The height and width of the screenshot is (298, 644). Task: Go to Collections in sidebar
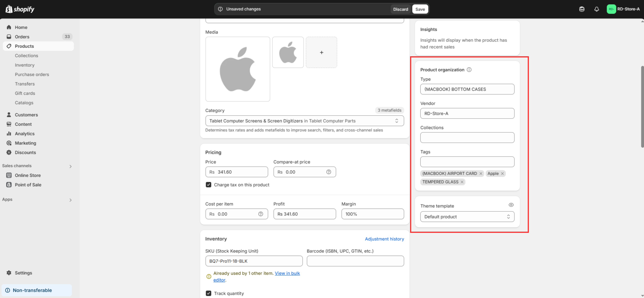pyautogui.click(x=27, y=56)
